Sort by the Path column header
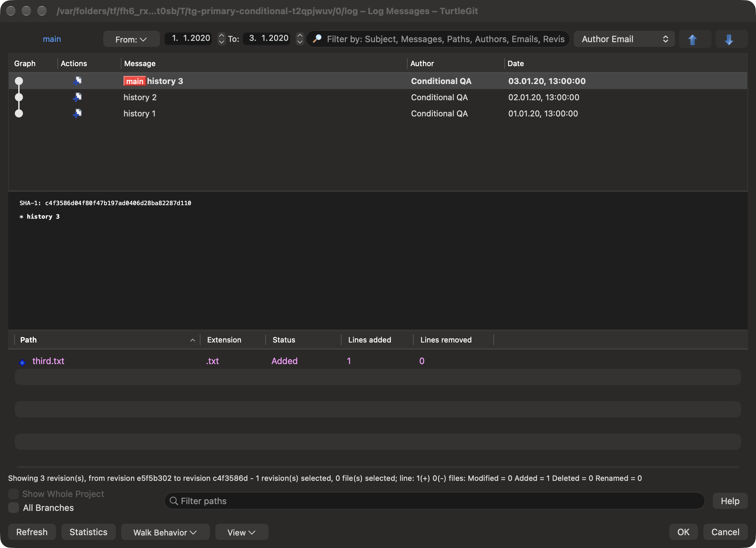The height and width of the screenshot is (548, 756). (x=107, y=340)
